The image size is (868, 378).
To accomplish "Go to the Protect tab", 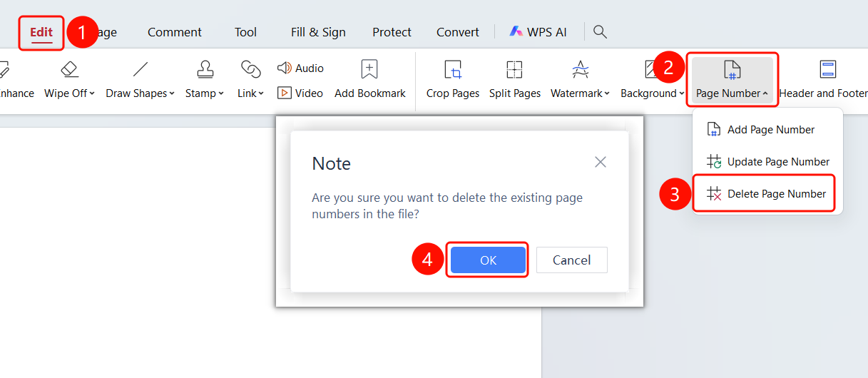I will (x=392, y=32).
